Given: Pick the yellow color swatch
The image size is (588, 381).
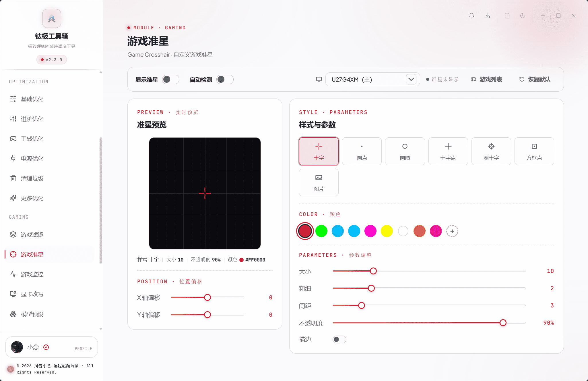Looking at the screenshot, I should pyautogui.click(x=387, y=231).
